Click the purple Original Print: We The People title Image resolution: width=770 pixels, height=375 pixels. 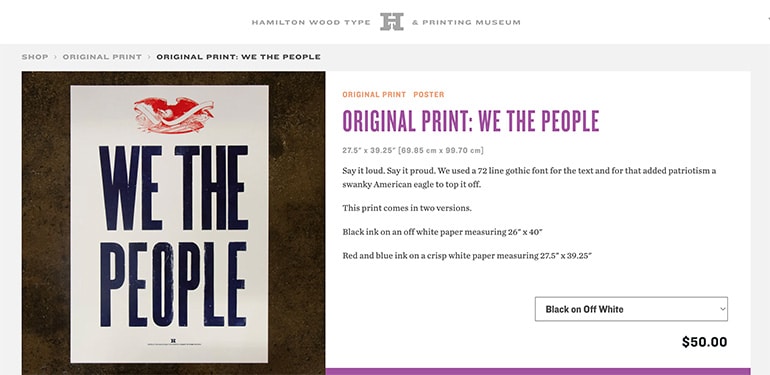click(471, 121)
